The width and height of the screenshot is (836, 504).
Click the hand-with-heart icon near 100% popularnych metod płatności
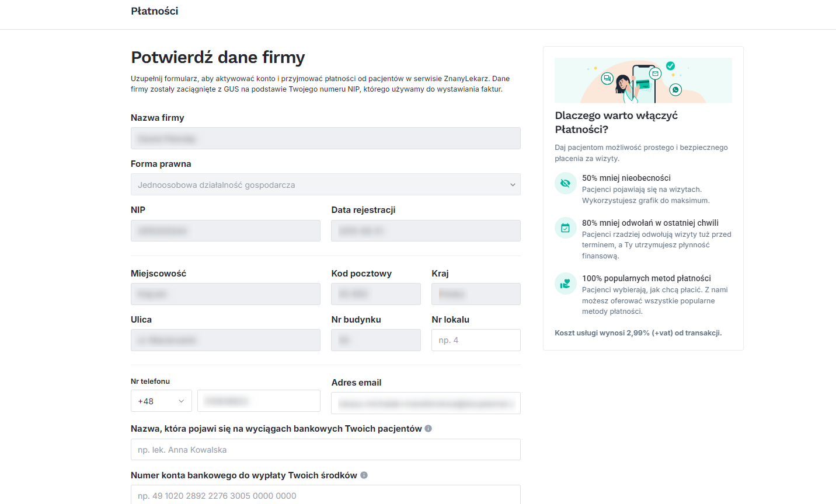[565, 283]
